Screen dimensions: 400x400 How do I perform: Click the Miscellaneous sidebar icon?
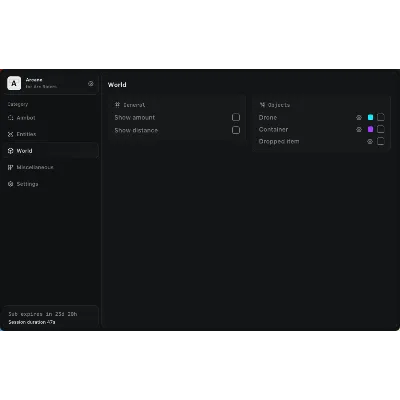[x=11, y=167]
